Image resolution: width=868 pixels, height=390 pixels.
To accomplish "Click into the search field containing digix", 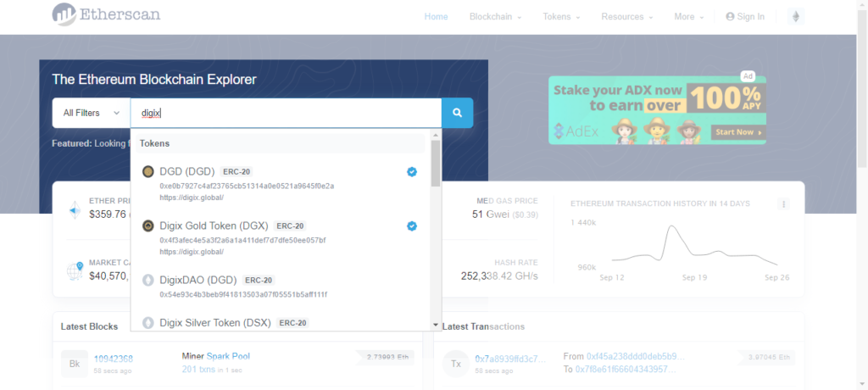I will coord(287,113).
